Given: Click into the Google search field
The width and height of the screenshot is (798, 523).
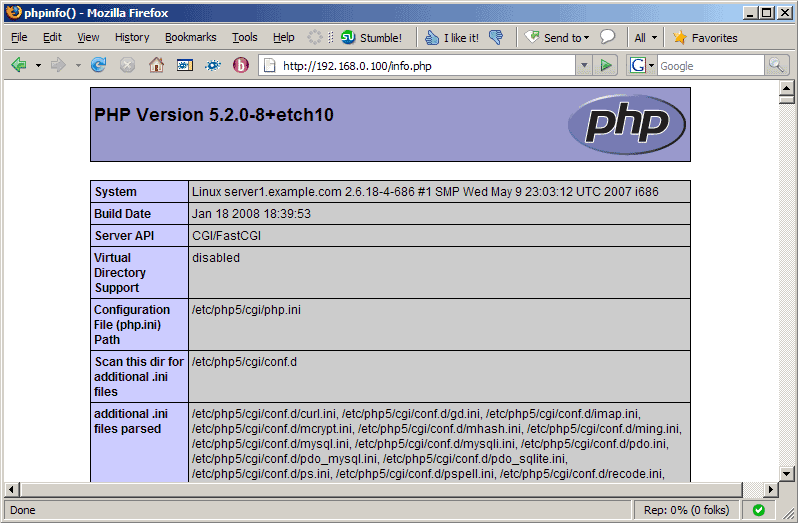Looking at the screenshot, I should click(710, 65).
